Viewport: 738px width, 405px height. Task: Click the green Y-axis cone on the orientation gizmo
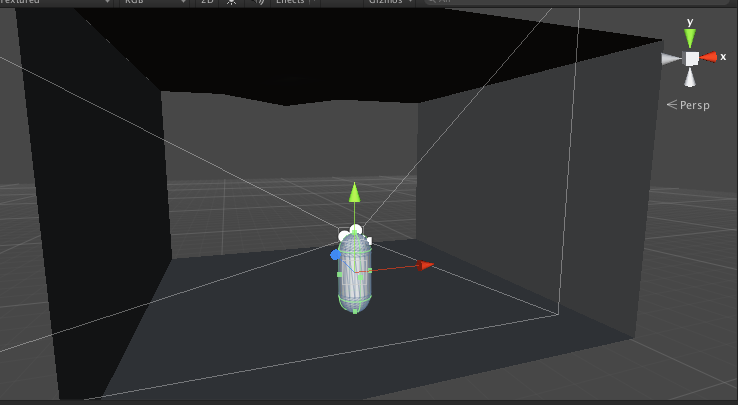pyautogui.click(x=690, y=38)
